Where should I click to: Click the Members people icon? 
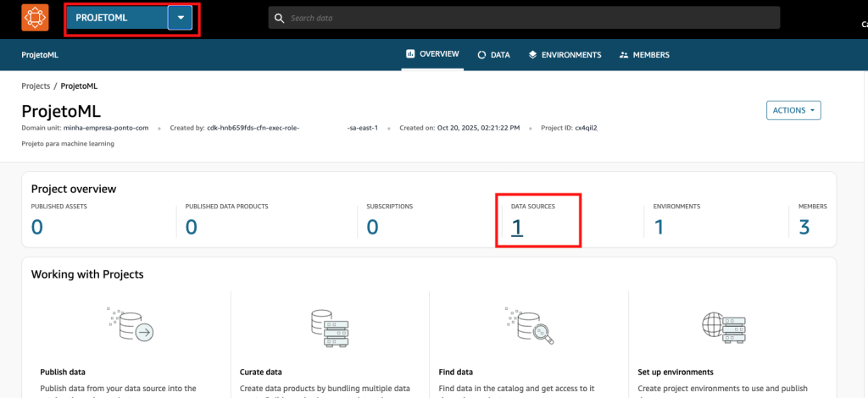[624, 55]
